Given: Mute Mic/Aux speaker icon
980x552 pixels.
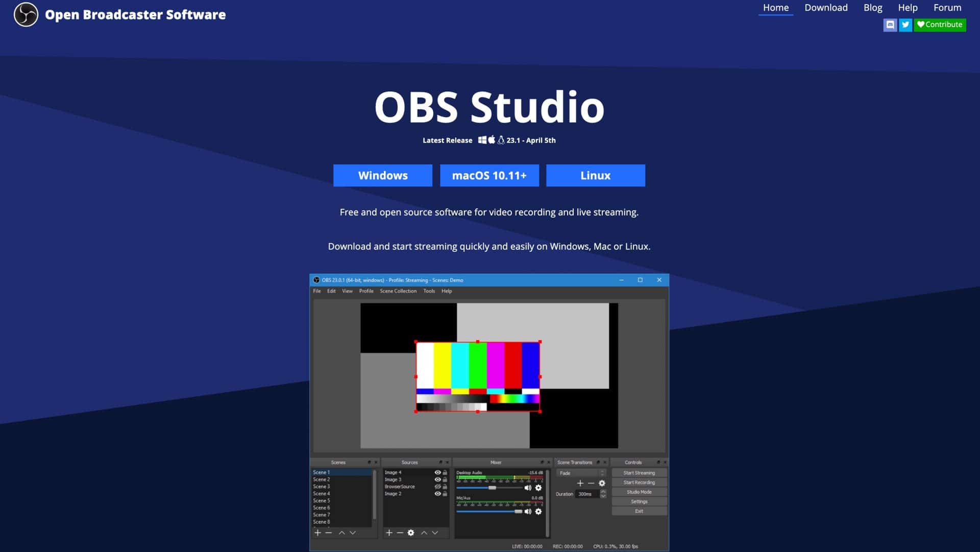Looking at the screenshot, I should click(528, 511).
